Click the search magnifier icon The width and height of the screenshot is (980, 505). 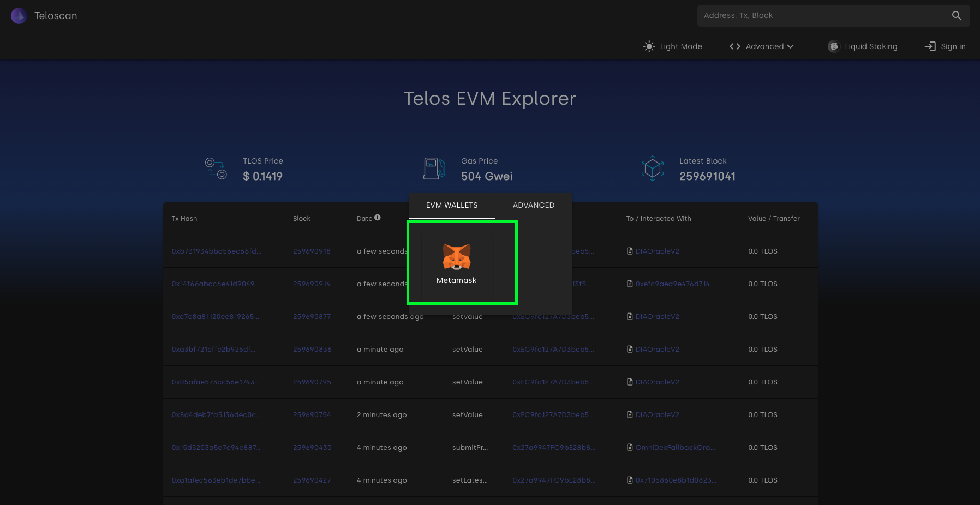click(956, 15)
